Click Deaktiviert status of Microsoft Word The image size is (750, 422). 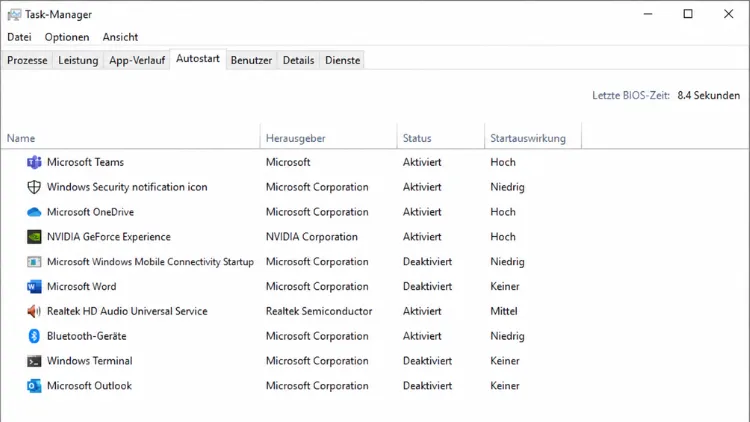(427, 287)
